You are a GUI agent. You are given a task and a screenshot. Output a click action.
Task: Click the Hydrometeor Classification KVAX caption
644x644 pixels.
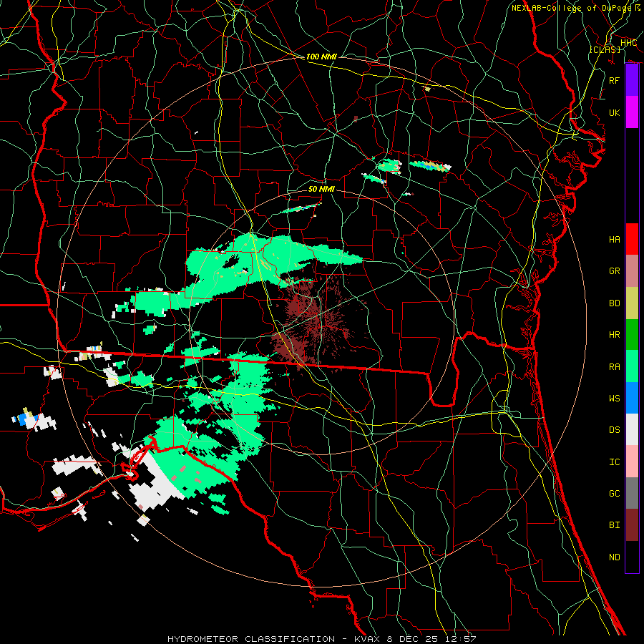pyautogui.click(x=321, y=639)
